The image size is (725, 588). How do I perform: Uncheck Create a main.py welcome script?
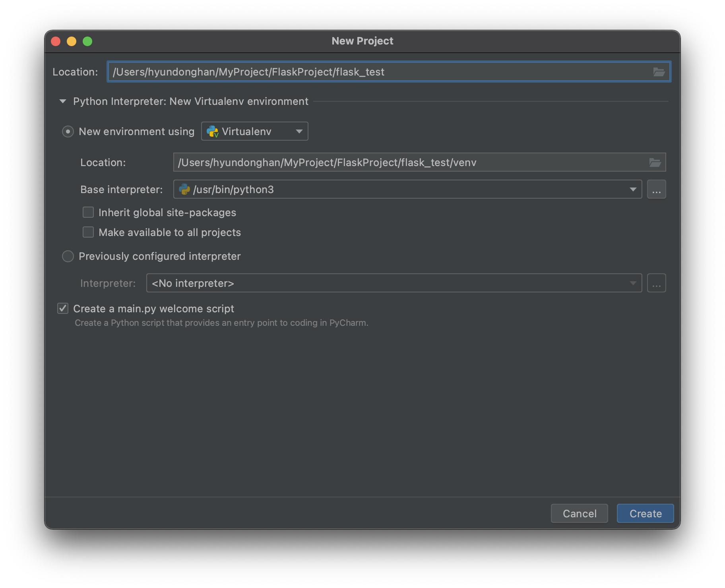tap(62, 308)
